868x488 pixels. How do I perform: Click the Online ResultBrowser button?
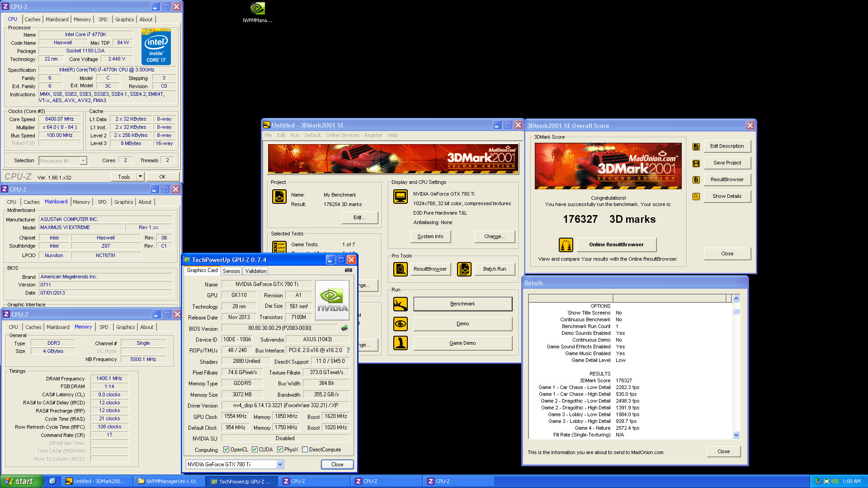[616, 244]
